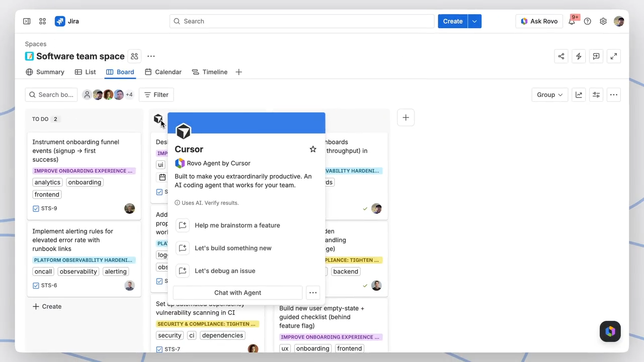This screenshot has width=644, height=362.
Task: Switch to the Summary tab
Action: coord(45,72)
